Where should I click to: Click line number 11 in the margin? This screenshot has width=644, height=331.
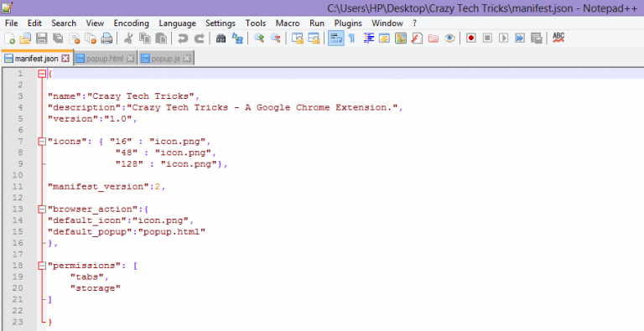tap(18, 186)
